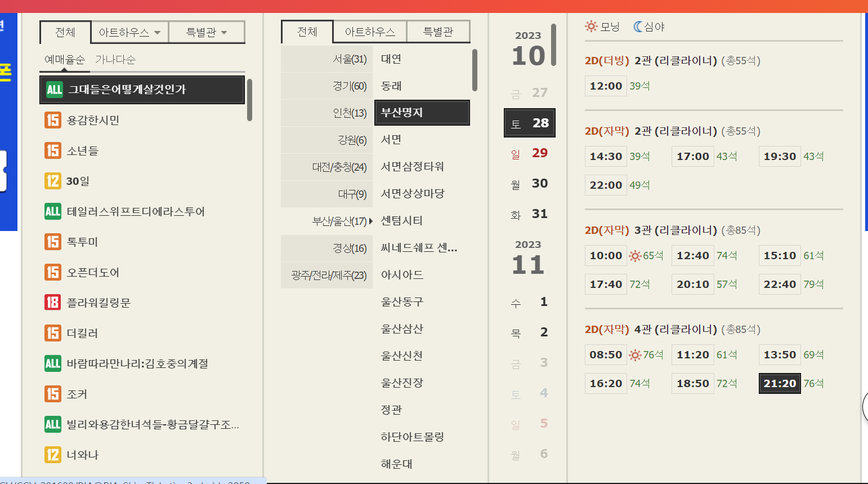
Task: Click the 12 rating icon beside 30일
Action: pyautogui.click(x=53, y=181)
